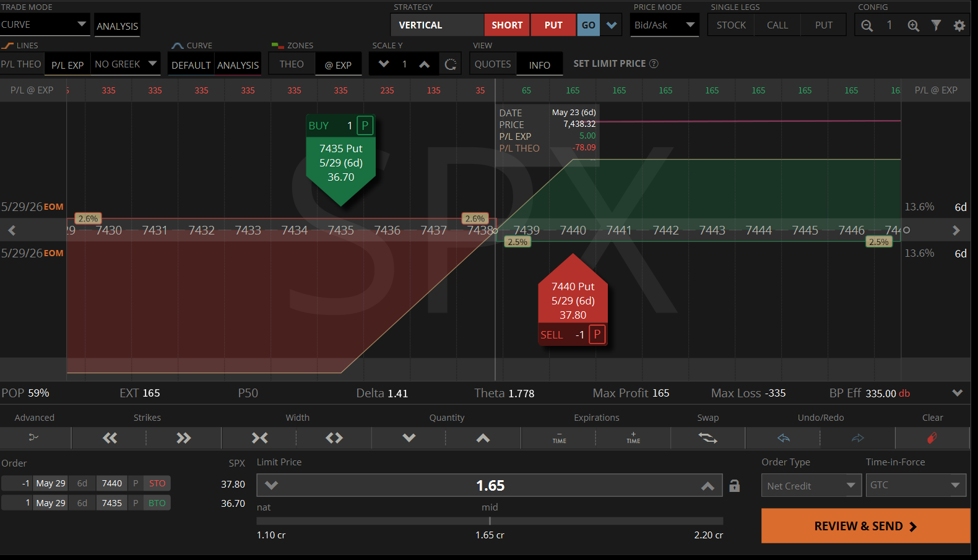Open the filter funnel icon
Viewport: 978px width, 560px height.
[x=936, y=25]
